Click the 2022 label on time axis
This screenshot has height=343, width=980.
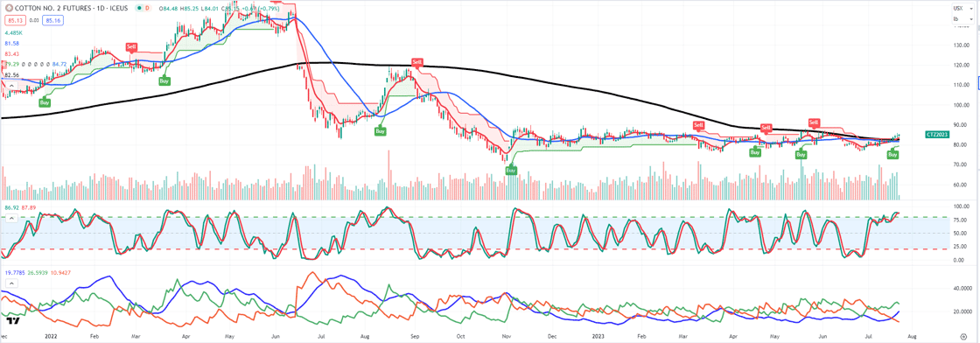[52, 336]
